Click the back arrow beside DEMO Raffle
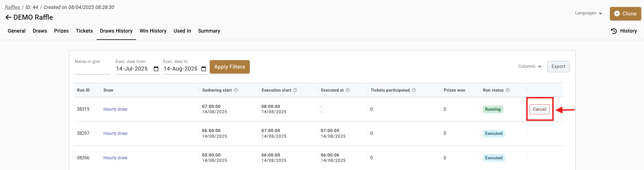 point(8,17)
